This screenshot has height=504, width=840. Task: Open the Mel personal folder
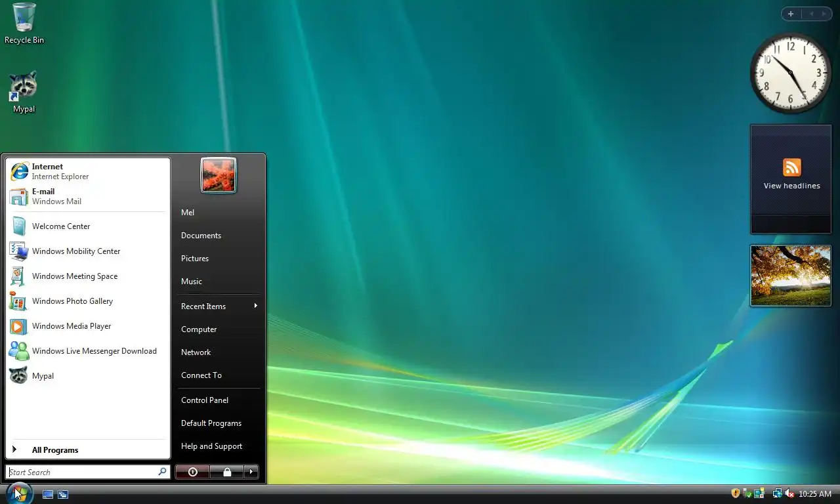pos(219,213)
